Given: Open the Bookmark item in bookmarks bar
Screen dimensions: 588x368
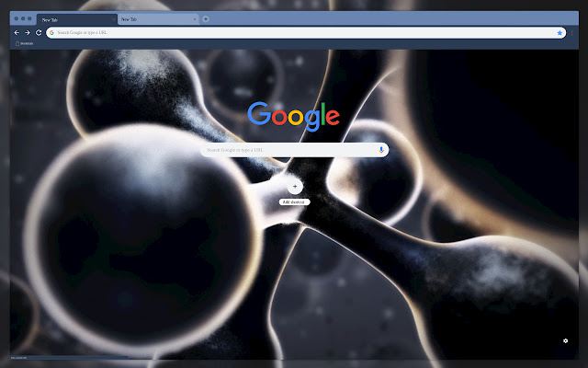Looking at the screenshot, I should coord(24,43).
